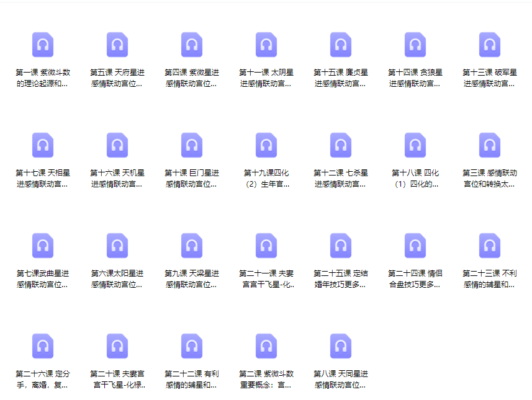This screenshot has height=400, width=532.
Task: Click the 第十六课 天机星 audio icon
Action: [117, 146]
